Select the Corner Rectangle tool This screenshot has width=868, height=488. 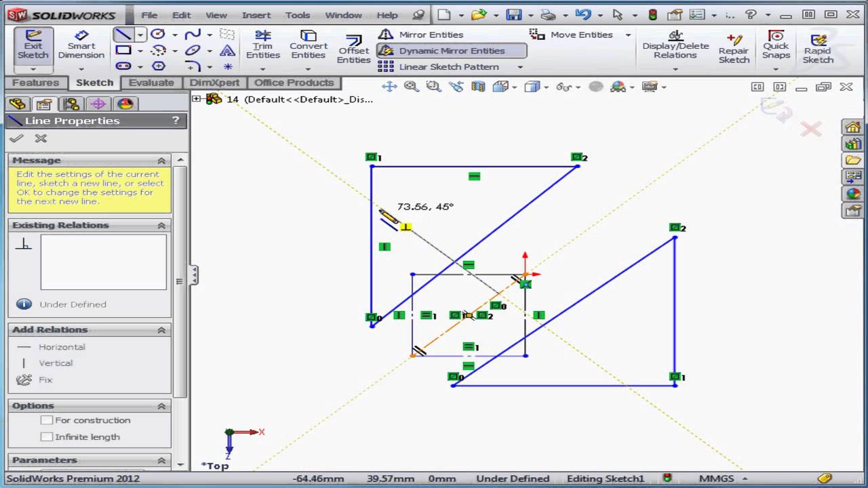click(x=123, y=50)
